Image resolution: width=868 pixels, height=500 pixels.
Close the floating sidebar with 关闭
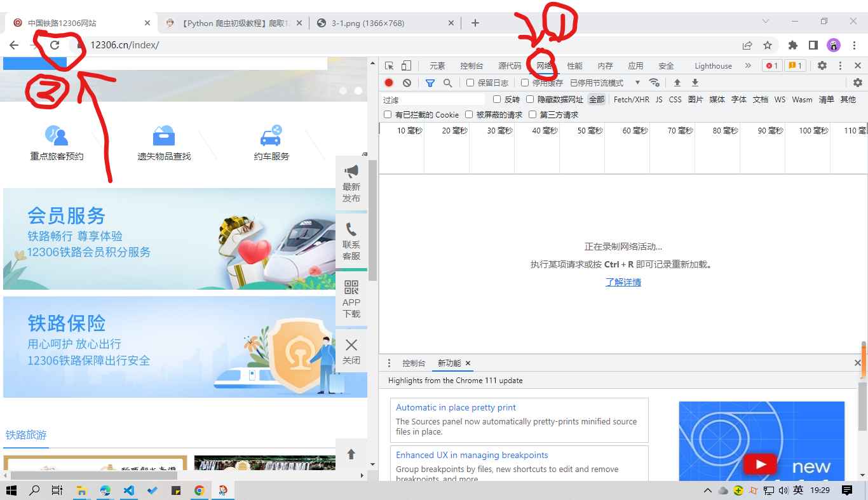pyautogui.click(x=351, y=351)
